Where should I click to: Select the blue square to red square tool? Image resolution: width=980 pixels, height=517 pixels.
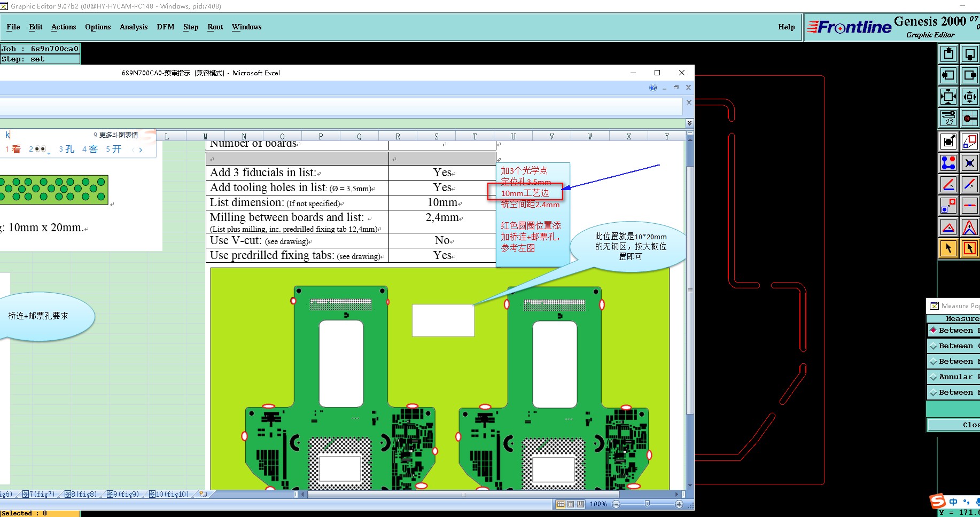(948, 206)
